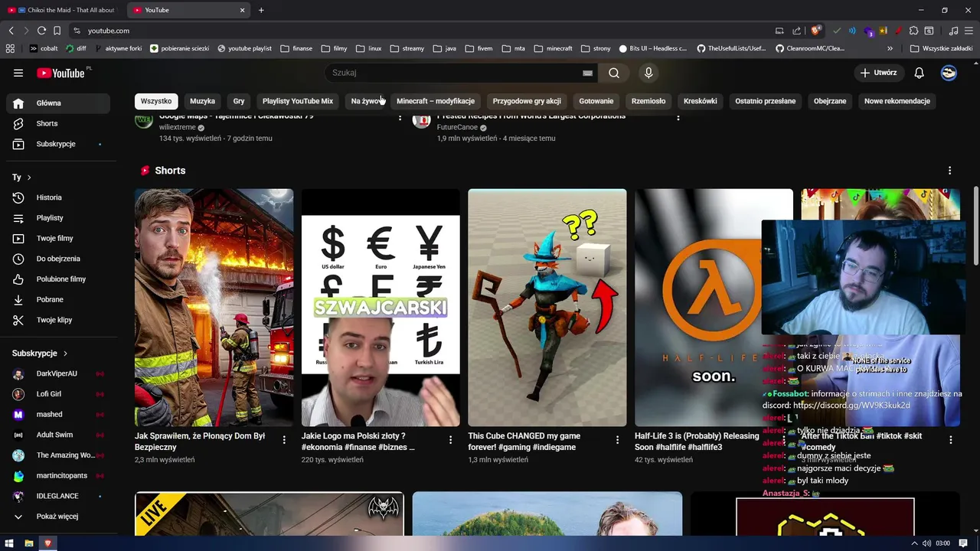
Task: Open Shorts in the sidebar
Action: point(58,123)
